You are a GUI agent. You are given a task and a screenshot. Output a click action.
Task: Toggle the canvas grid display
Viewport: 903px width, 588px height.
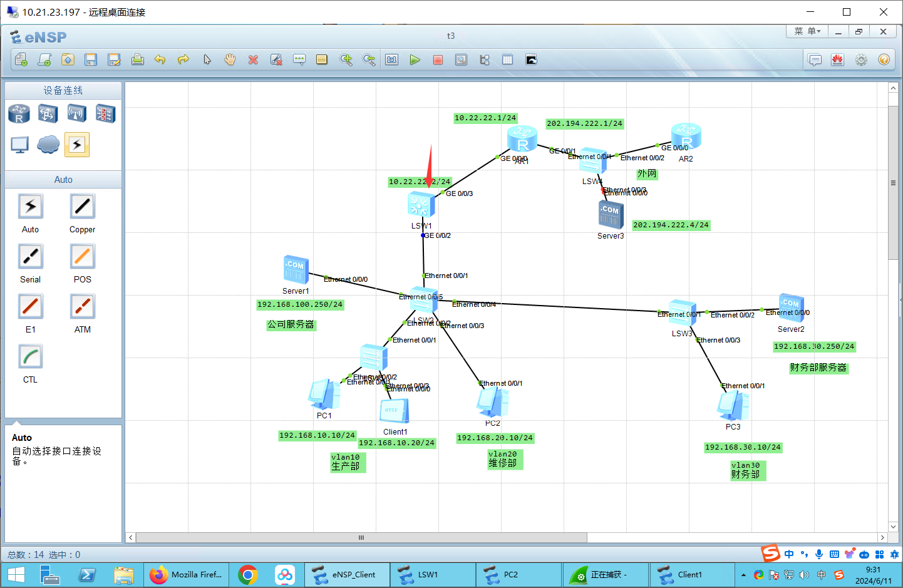pos(508,59)
